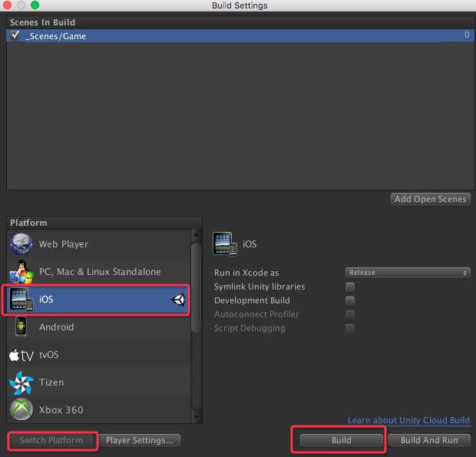Screen dimensions: 476x457
Task: Open Player Settings
Action: pos(139,440)
